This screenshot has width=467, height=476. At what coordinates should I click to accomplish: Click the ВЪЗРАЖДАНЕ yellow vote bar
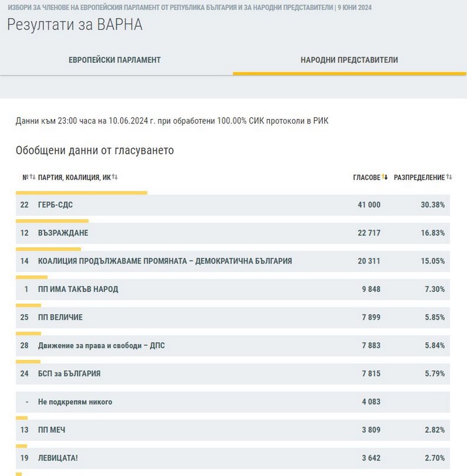coord(52,221)
